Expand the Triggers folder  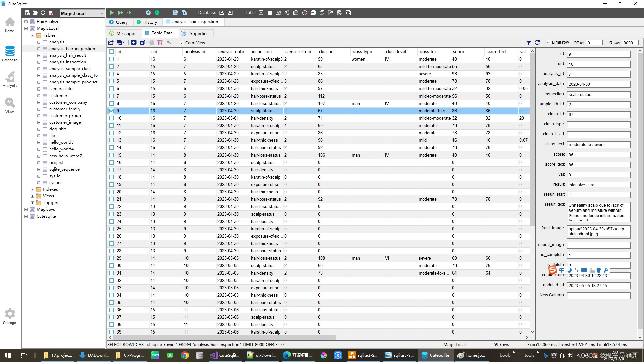(32, 203)
